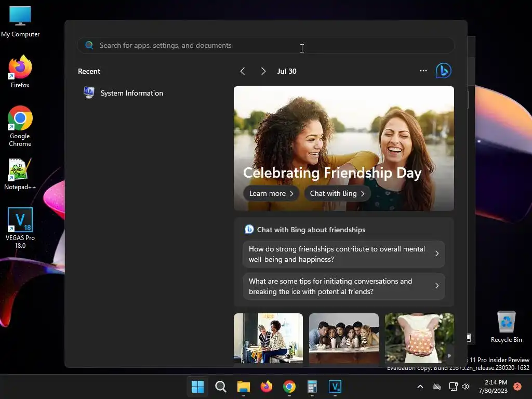Select question about strong friendships and well-being
The height and width of the screenshot is (399, 532).
coord(344,254)
